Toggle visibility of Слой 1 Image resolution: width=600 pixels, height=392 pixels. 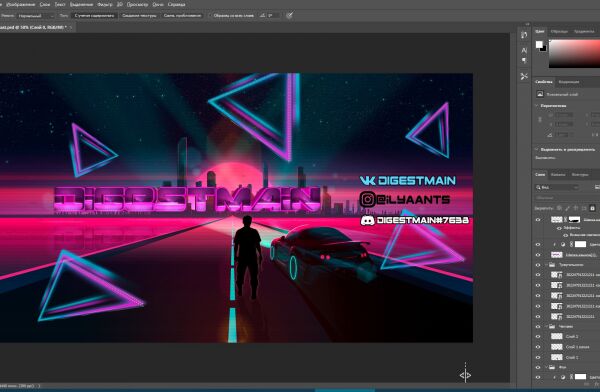coord(538,357)
